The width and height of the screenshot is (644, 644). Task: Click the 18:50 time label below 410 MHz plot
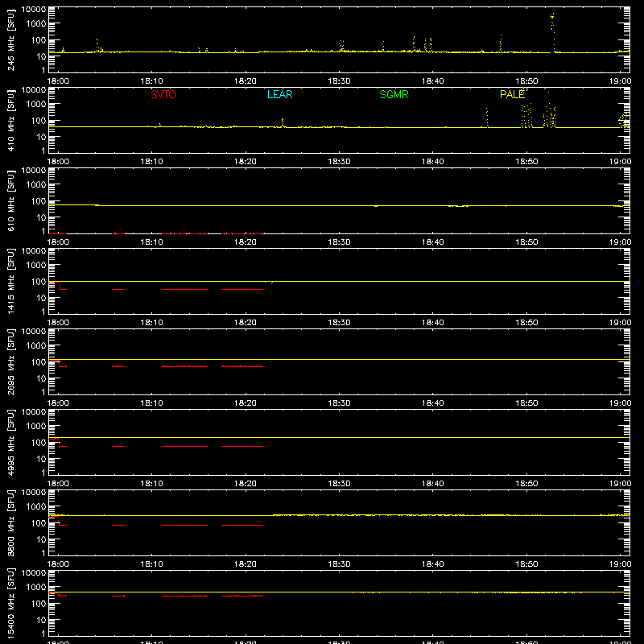[x=526, y=162]
